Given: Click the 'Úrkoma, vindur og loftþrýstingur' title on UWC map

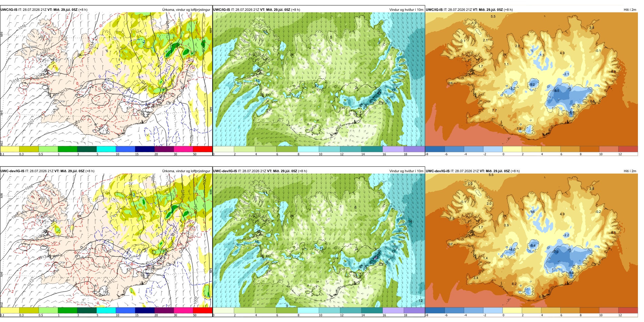Looking at the screenshot, I should click(x=186, y=9).
